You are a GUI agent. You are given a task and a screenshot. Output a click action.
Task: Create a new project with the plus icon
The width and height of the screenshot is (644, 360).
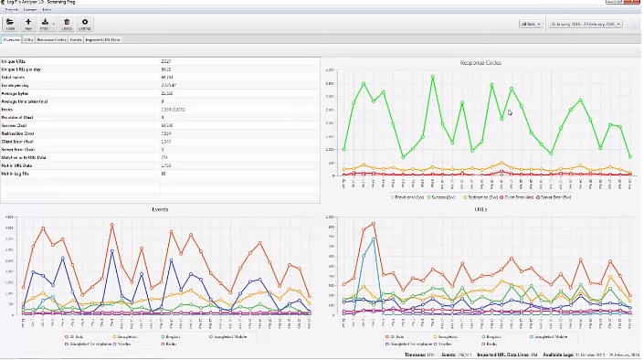pyautogui.click(x=28, y=24)
